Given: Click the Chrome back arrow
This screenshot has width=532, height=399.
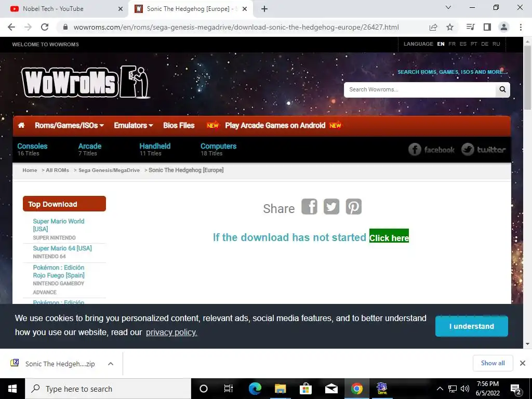Looking at the screenshot, I should pyautogui.click(x=11, y=27).
